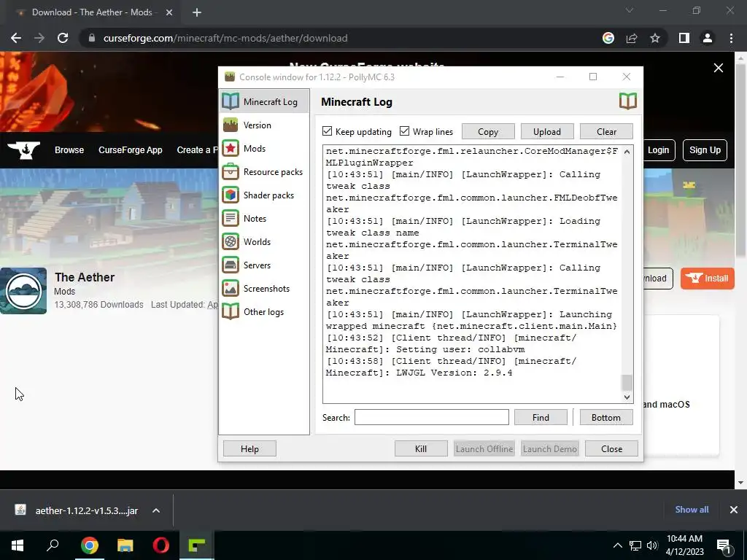Switch to the Download - The Aether tab

pyautogui.click(x=92, y=12)
